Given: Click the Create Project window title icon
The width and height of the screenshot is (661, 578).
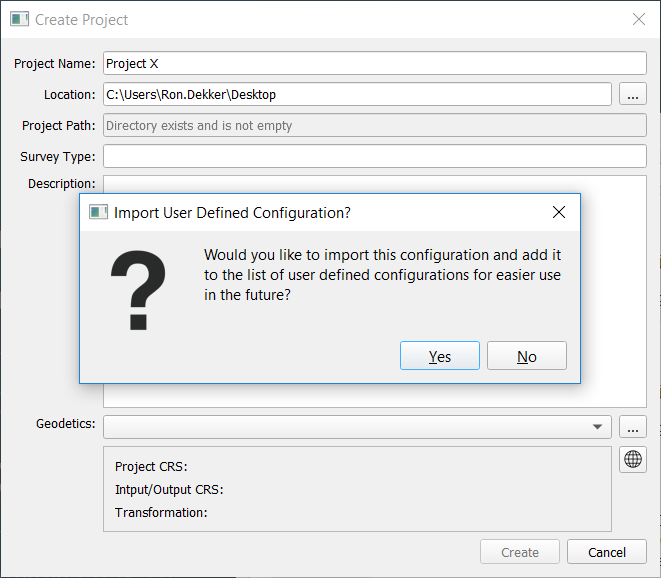Looking at the screenshot, I should pos(18,19).
